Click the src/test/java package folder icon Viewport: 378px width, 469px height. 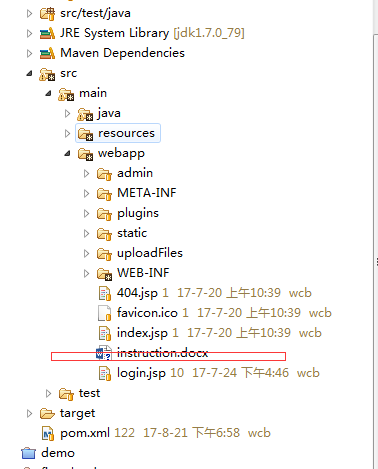(47, 14)
